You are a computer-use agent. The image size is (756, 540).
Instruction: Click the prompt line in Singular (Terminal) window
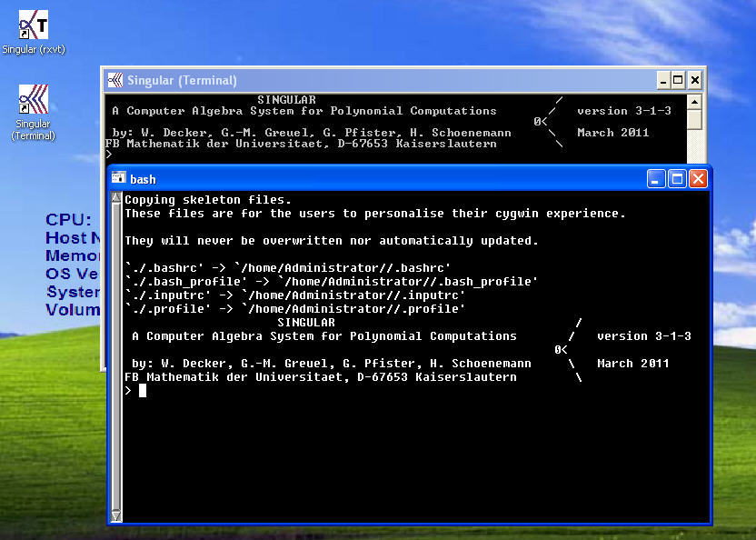click(109, 155)
